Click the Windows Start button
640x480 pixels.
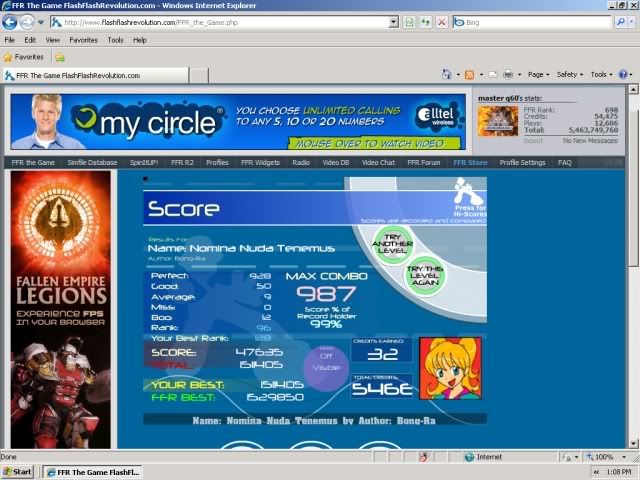18,471
